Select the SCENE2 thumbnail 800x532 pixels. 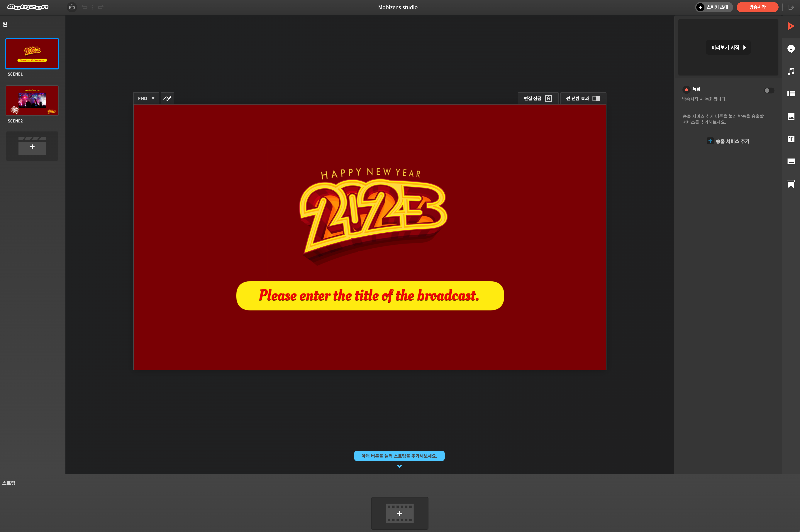32,101
